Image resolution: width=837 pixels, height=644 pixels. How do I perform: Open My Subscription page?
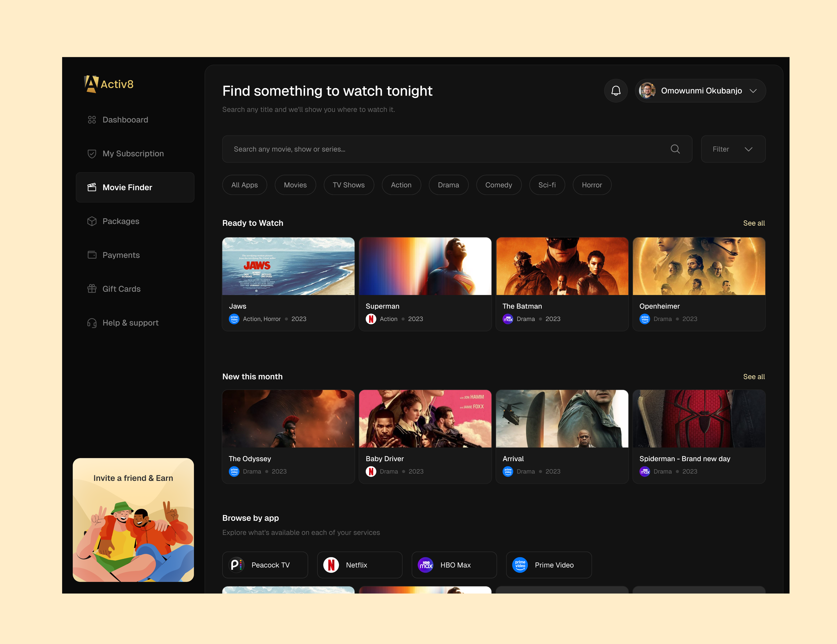[135, 154]
